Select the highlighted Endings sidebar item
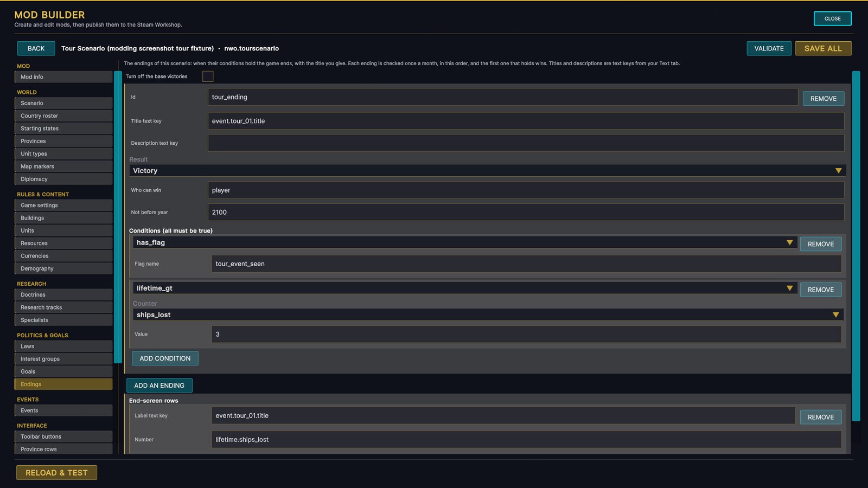Image resolution: width=868 pixels, height=488 pixels. coord(63,384)
